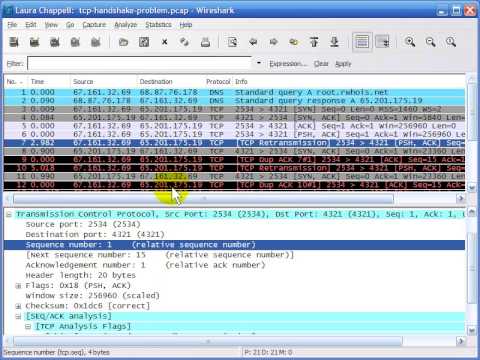The image size is (480, 360).
Task: Clear the display filter
Action: click(x=321, y=64)
